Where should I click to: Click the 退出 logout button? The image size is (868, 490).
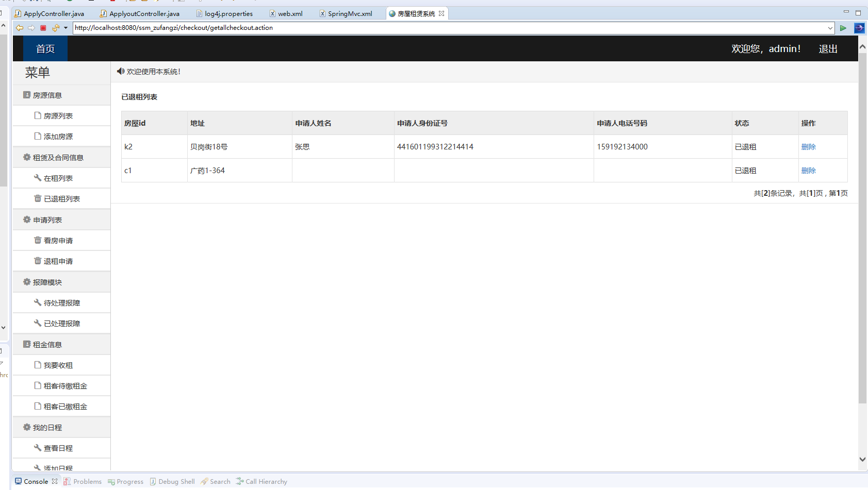pyautogui.click(x=828, y=48)
